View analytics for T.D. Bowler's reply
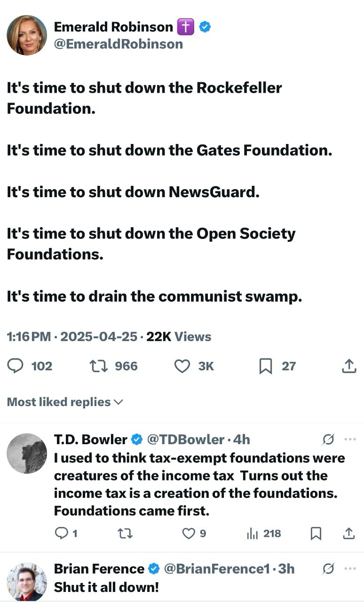 254,533
